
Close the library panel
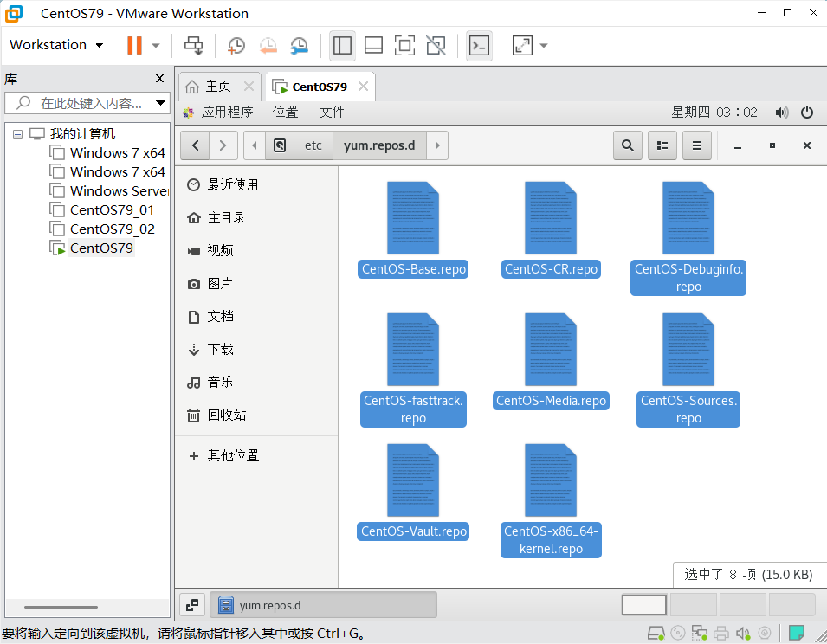tap(160, 79)
